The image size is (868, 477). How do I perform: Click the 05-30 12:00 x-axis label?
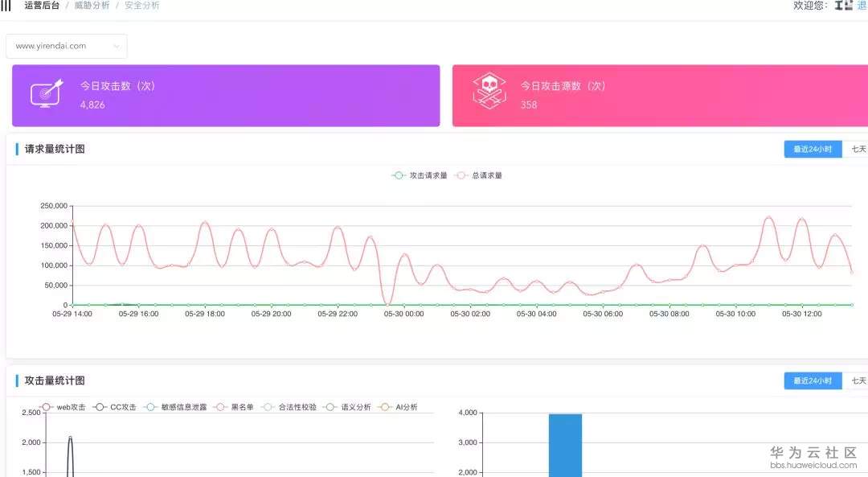pyautogui.click(x=802, y=315)
